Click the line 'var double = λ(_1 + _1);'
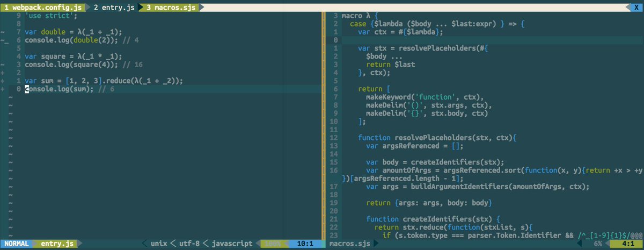The image size is (644, 250). (72, 32)
